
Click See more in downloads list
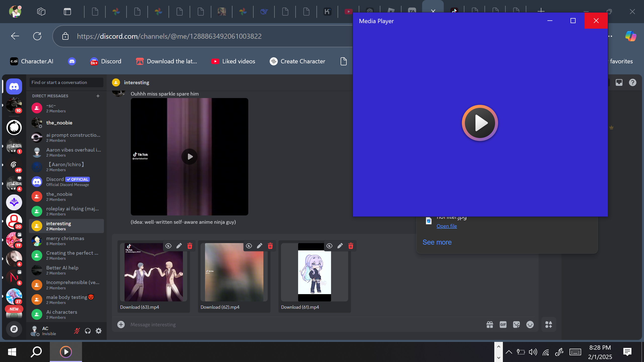[x=437, y=242]
